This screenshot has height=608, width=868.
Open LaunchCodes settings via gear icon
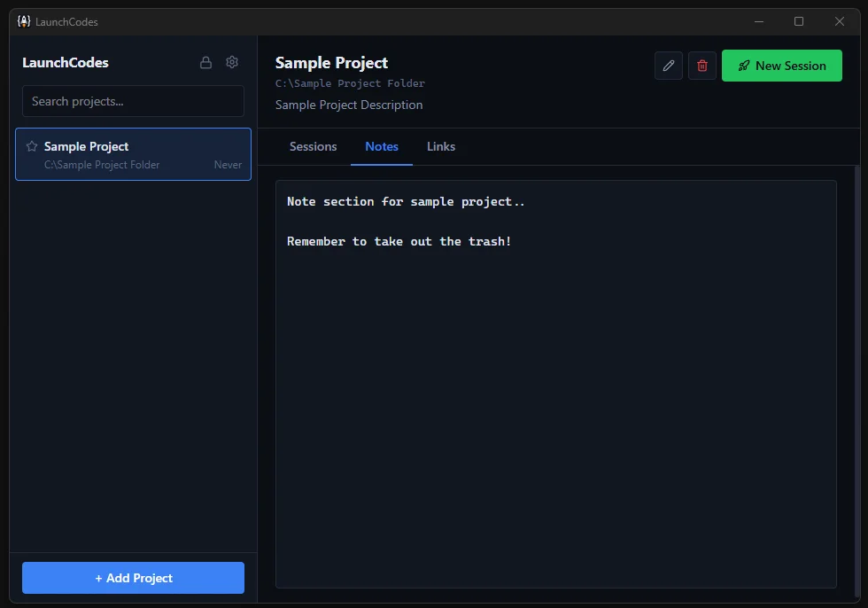tap(232, 62)
